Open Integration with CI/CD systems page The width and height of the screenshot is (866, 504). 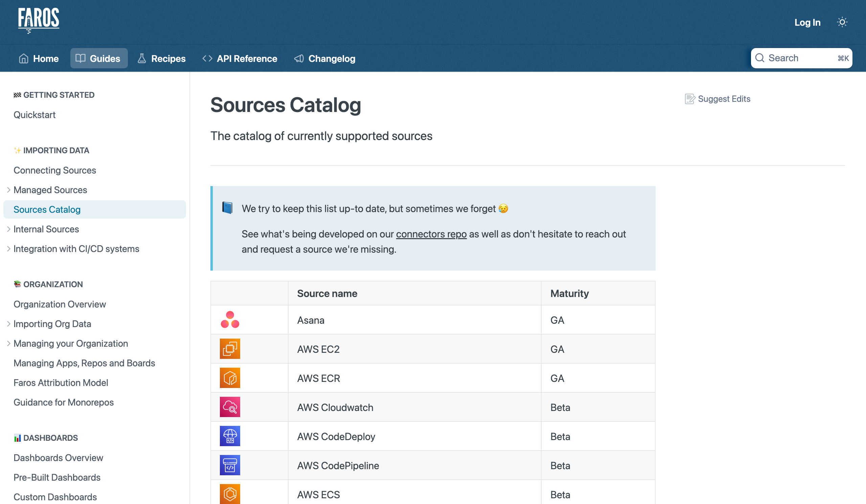point(76,249)
